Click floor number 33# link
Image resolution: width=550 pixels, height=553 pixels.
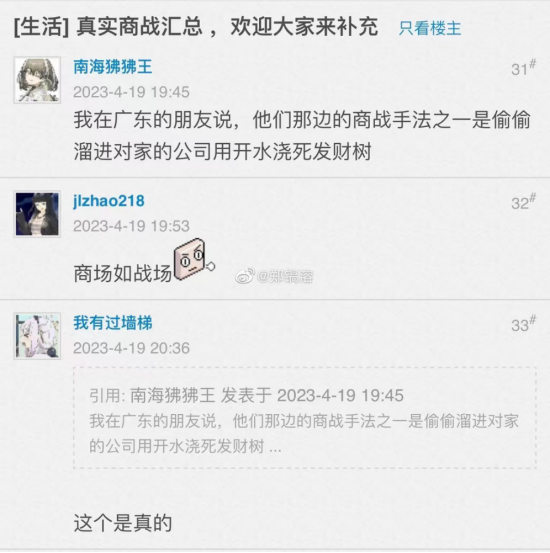pos(524,324)
